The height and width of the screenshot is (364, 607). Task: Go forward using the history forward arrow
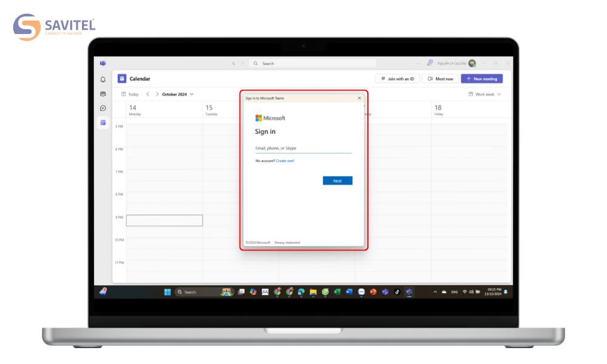[243, 64]
